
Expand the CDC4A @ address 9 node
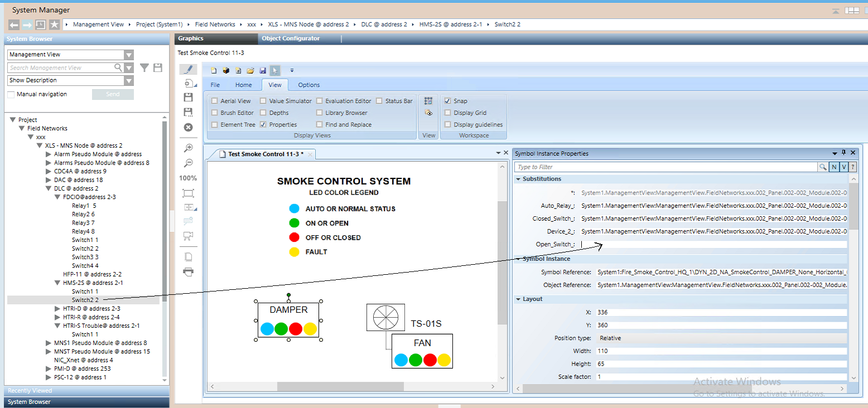(x=49, y=171)
